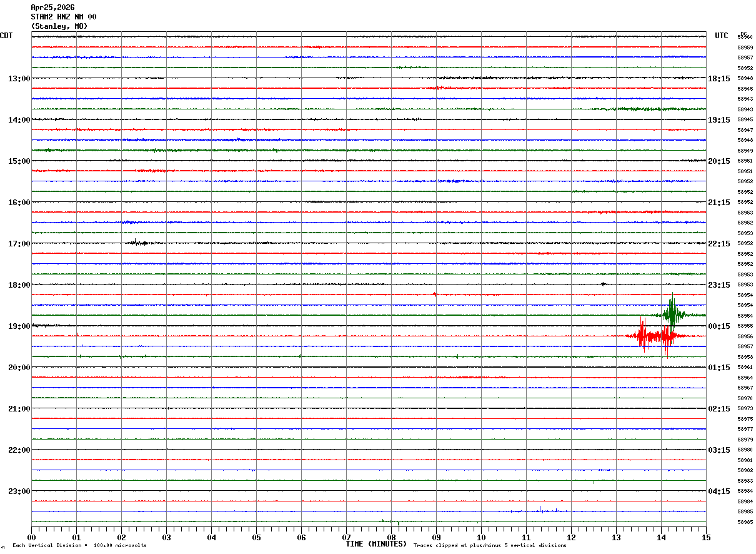The height and width of the screenshot is (554, 756).
Task: Click the DC value 58980
Action: point(745,450)
